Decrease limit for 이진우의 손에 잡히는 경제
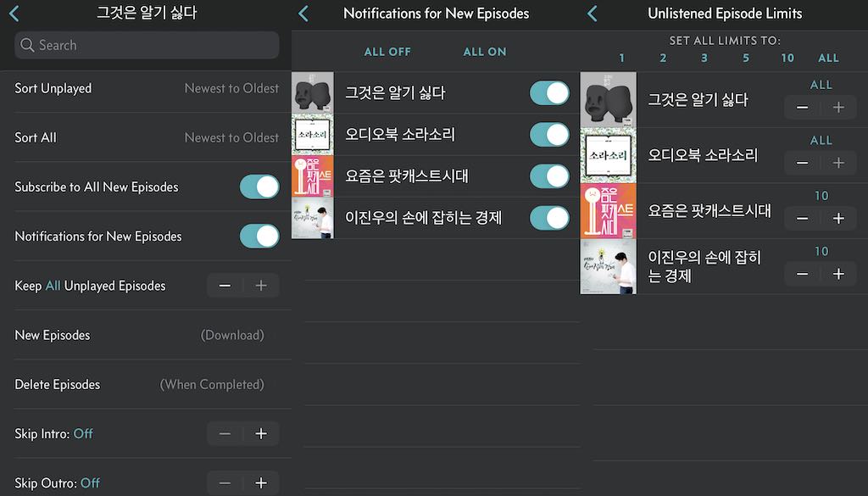Screen dimensions: 868x496 802,274
